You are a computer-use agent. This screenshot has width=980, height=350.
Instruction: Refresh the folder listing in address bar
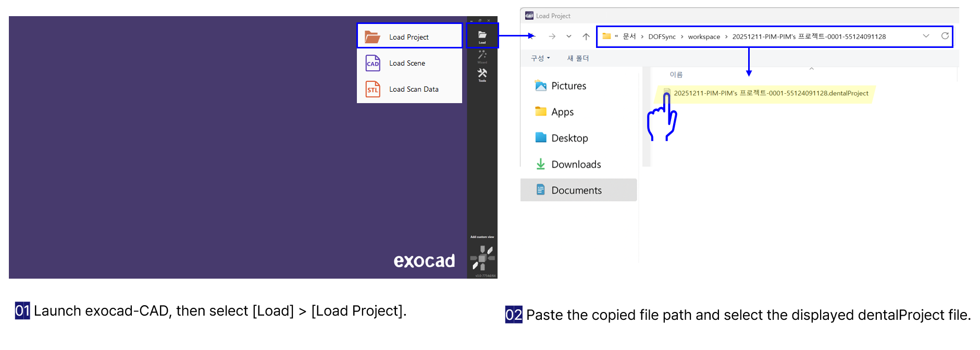coord(945,36)
